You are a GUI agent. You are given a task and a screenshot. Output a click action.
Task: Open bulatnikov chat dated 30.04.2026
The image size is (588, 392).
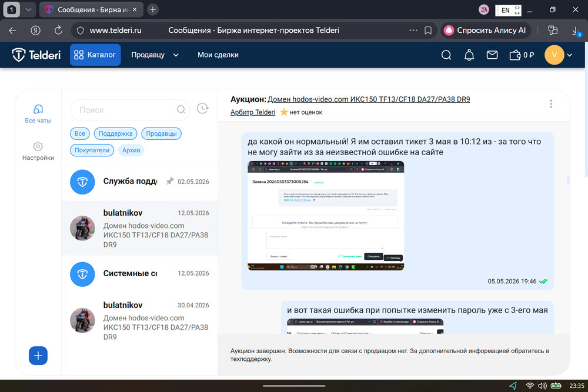pyautogui.click(x=139, y=320)
